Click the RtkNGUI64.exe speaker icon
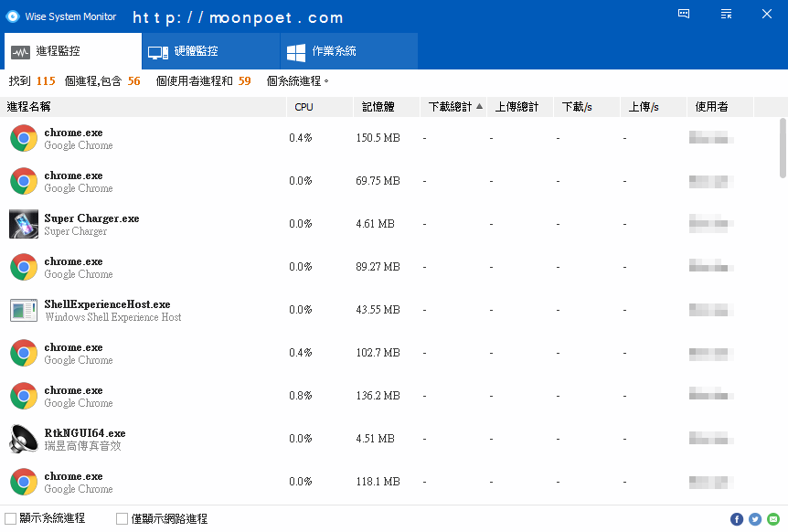The image size is (788, 532). (23, 439)
